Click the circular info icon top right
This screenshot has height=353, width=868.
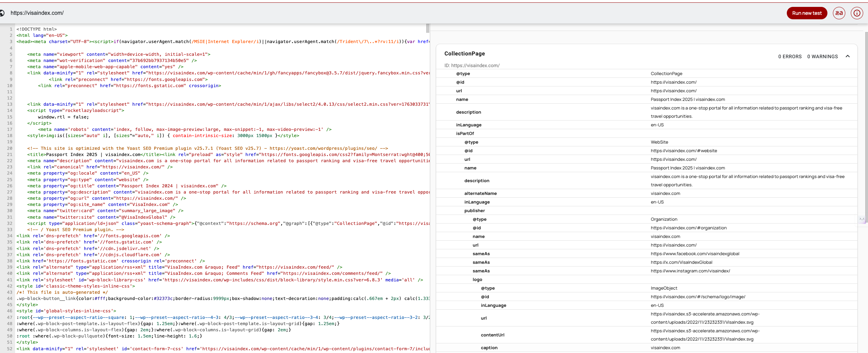pyautogui.click(x=857, y=13)
